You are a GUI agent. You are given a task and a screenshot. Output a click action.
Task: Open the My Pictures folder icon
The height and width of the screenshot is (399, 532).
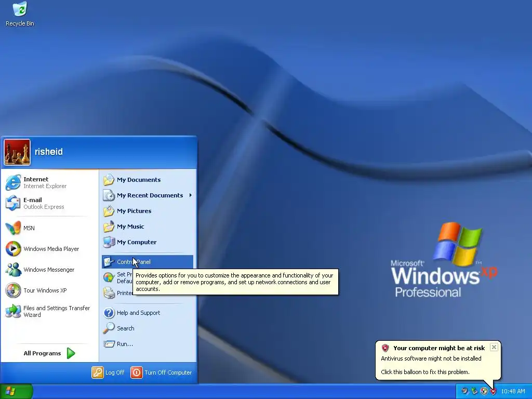pyautogui.click(x=109, y=211)
